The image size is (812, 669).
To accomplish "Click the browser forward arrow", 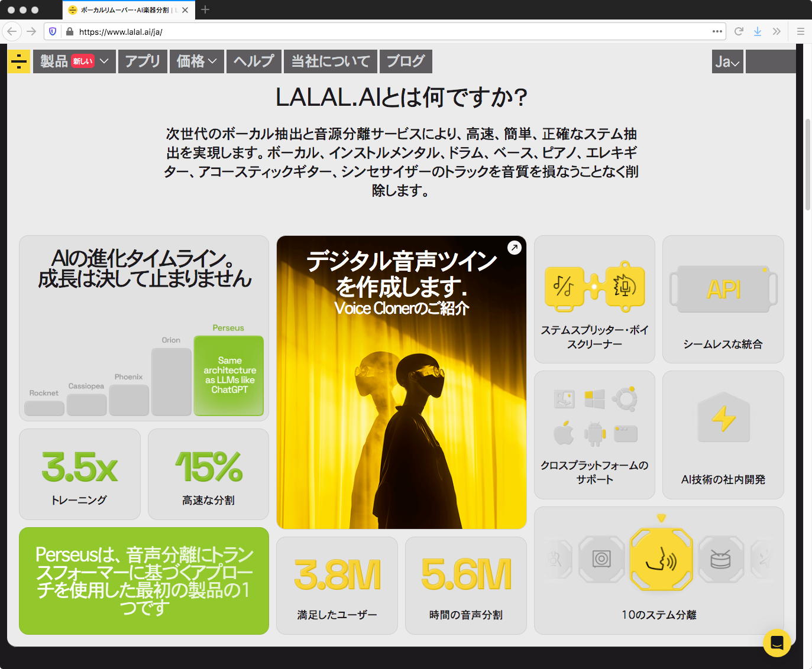I will pyautogui.click(x=31, y=31).
